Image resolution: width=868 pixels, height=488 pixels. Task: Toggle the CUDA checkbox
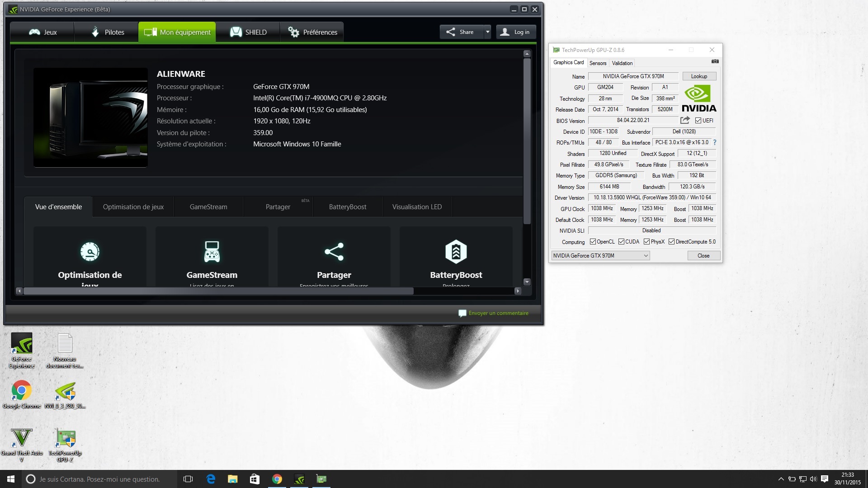(621, 242)
